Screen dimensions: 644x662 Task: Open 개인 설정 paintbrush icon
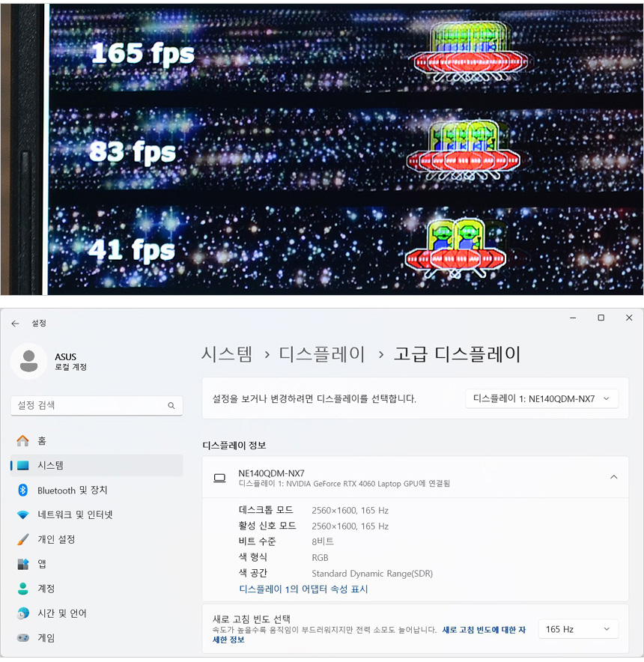(22, 539)
